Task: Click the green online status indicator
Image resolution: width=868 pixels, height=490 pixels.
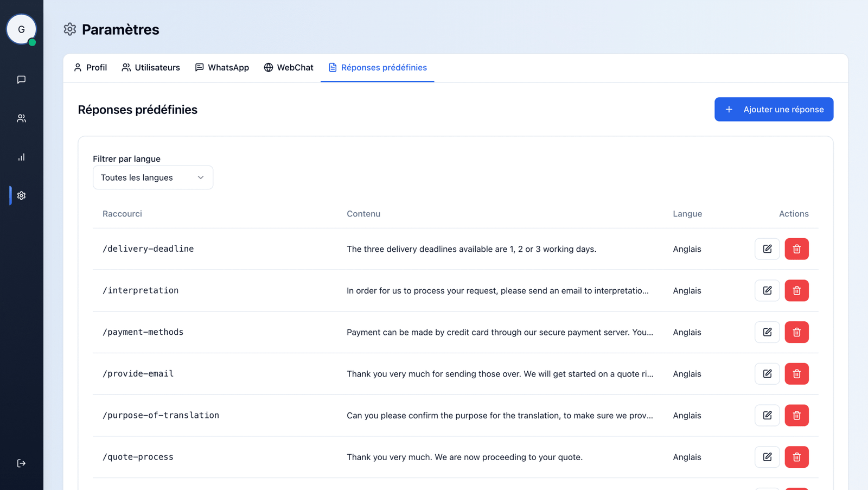Action: 33,41
